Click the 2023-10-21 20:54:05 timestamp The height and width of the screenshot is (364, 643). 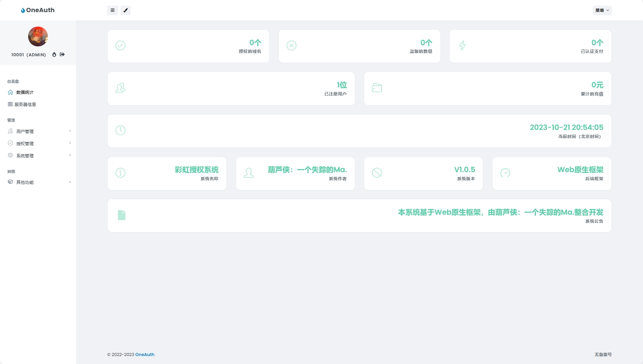(x=567, y=127)
